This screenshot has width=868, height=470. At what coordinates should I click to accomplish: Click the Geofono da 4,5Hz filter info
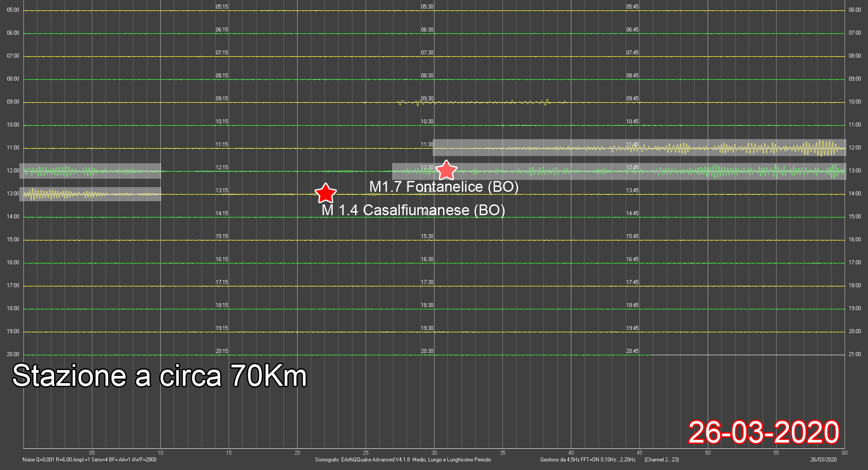[x=588, y=460]
